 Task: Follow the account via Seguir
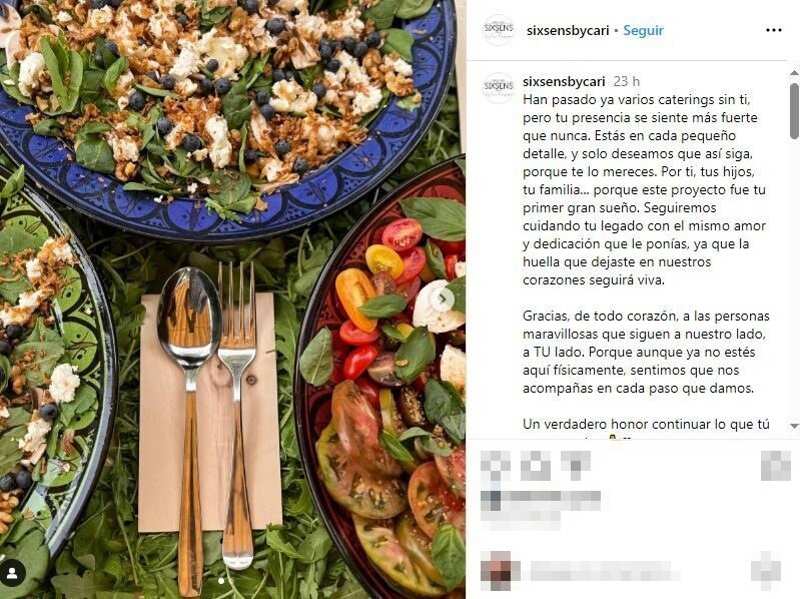[x=643, y=31]
